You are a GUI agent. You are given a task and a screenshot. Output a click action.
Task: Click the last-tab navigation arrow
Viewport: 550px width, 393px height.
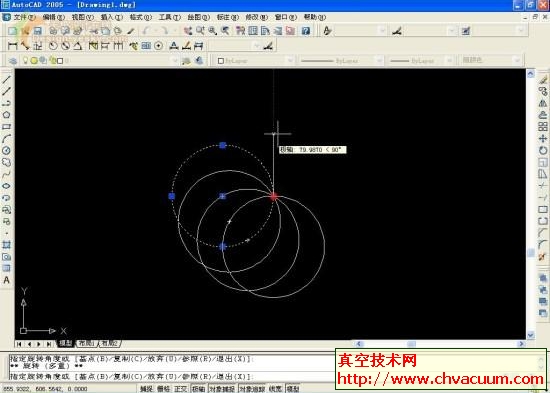49,344
